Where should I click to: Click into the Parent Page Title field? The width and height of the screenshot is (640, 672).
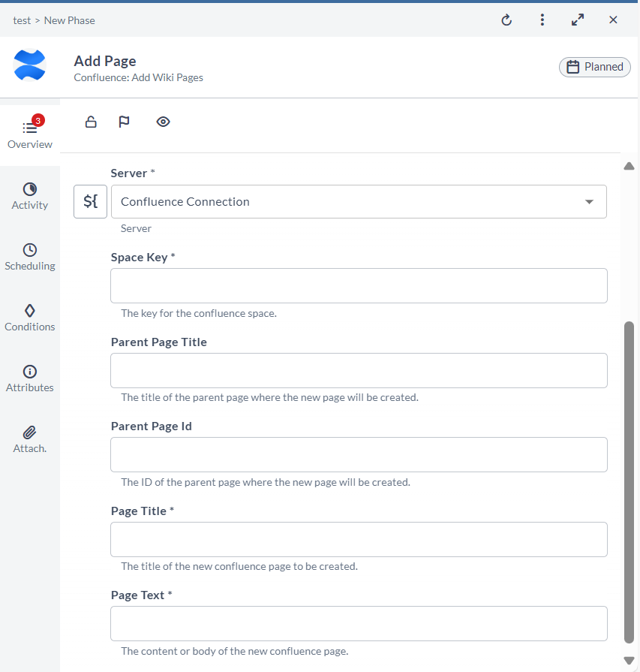[x=359, y=371]
